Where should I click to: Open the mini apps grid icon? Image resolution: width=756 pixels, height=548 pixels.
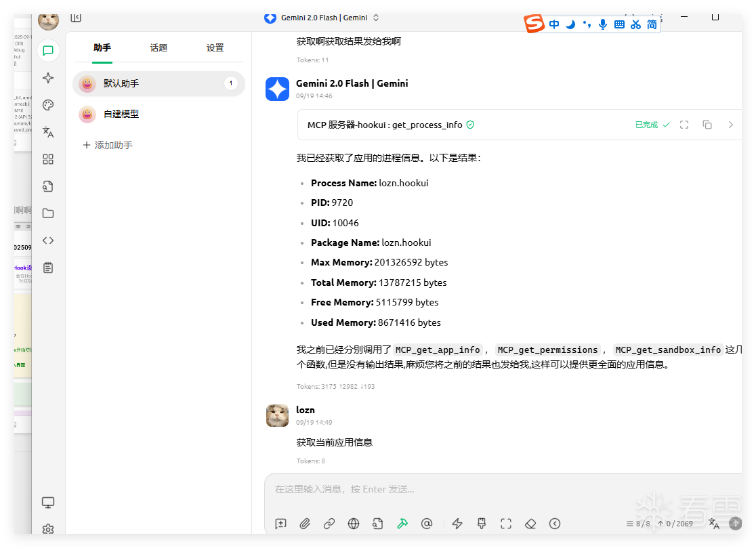(48, 159)
